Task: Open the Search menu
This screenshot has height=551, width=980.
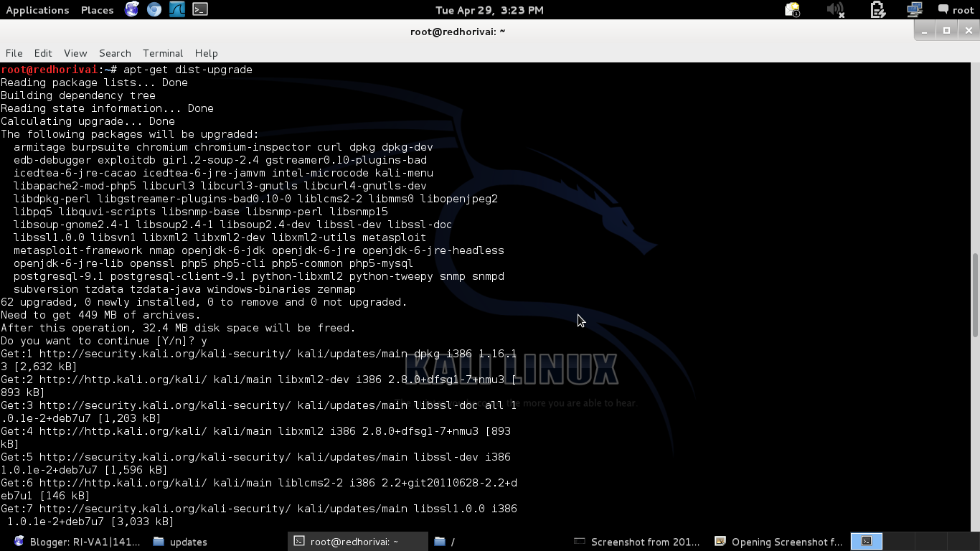Action: (x=115, y=53)
